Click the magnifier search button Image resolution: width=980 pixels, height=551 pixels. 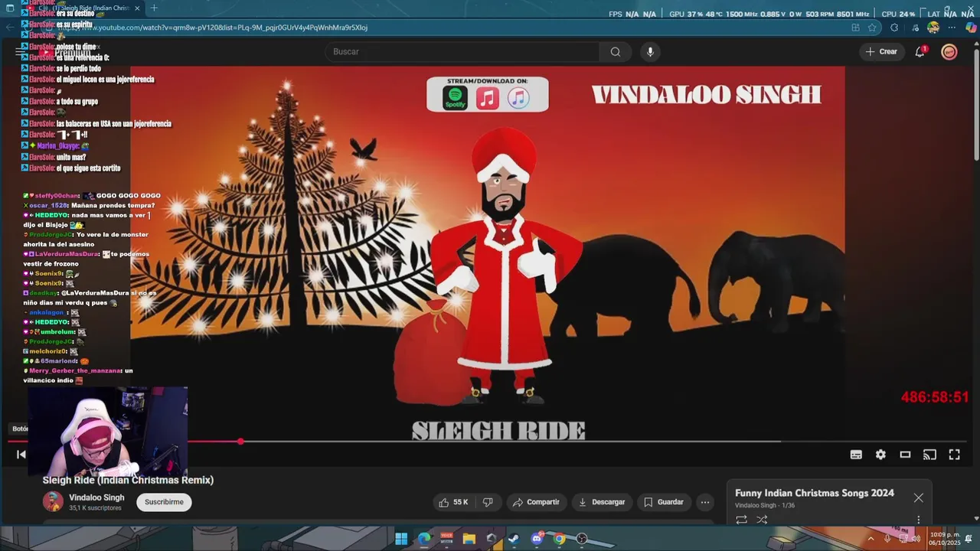click(616, 51)
